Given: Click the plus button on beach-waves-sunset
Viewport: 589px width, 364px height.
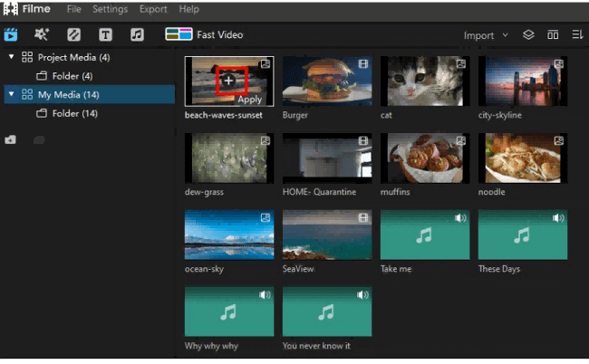Looking at the screenshot, I should tap(228, 81).
